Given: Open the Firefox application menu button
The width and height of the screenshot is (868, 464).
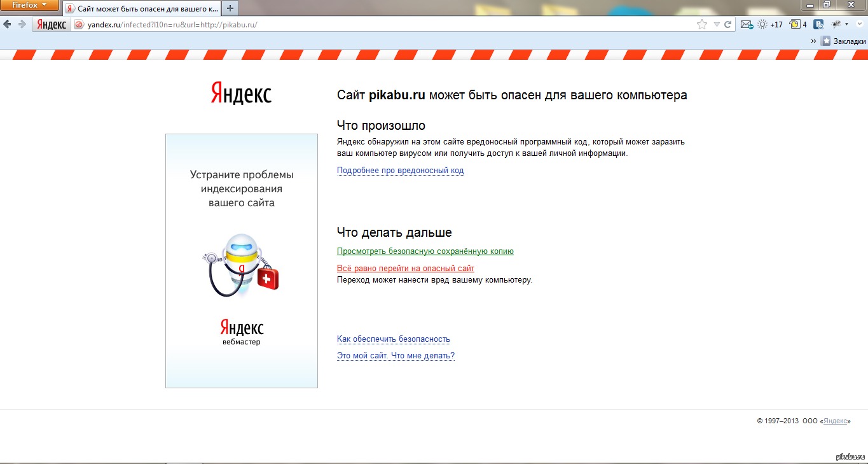Looking at the screenshot, I should (x=30, y=5).
